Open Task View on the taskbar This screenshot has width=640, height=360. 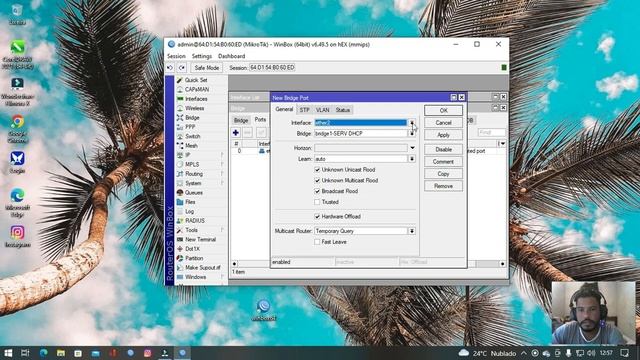click(x=25, y=353)
